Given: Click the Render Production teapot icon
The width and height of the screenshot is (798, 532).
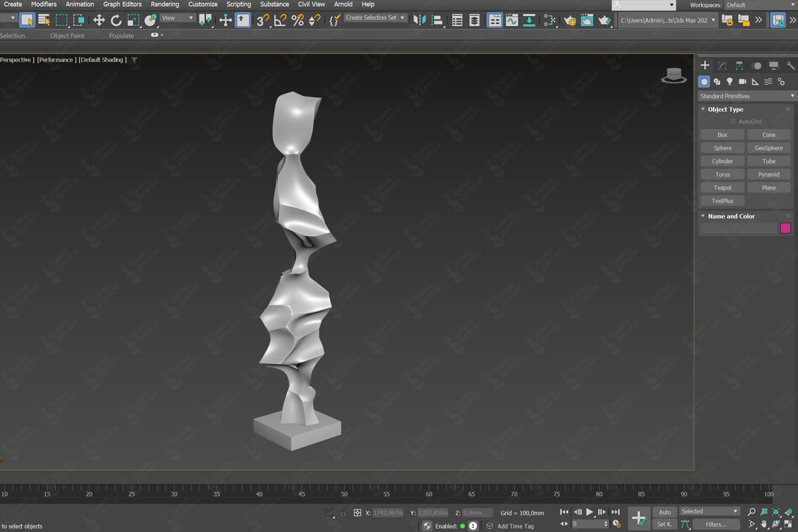Looking at the screenshot, I should (604, 20).
